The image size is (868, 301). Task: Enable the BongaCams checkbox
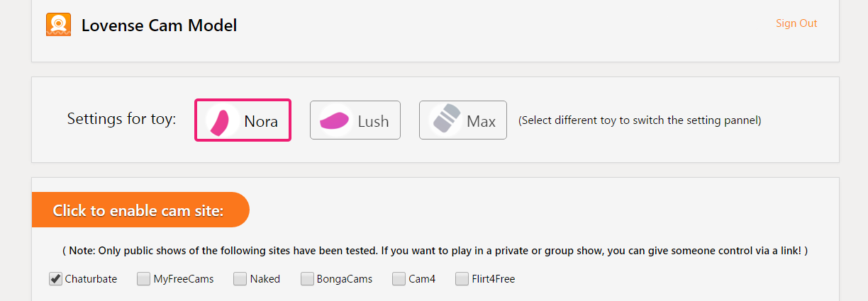tap(307, 279)
